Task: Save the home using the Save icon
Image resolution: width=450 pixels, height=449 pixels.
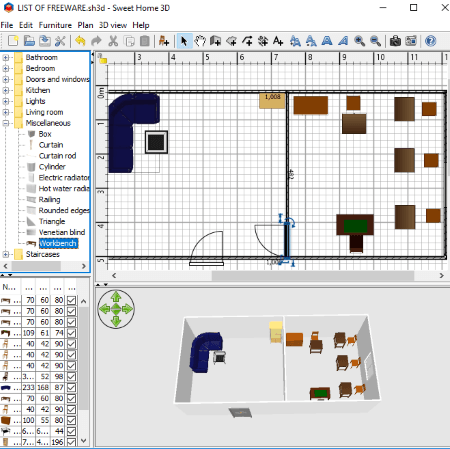Action: [45, 41]
